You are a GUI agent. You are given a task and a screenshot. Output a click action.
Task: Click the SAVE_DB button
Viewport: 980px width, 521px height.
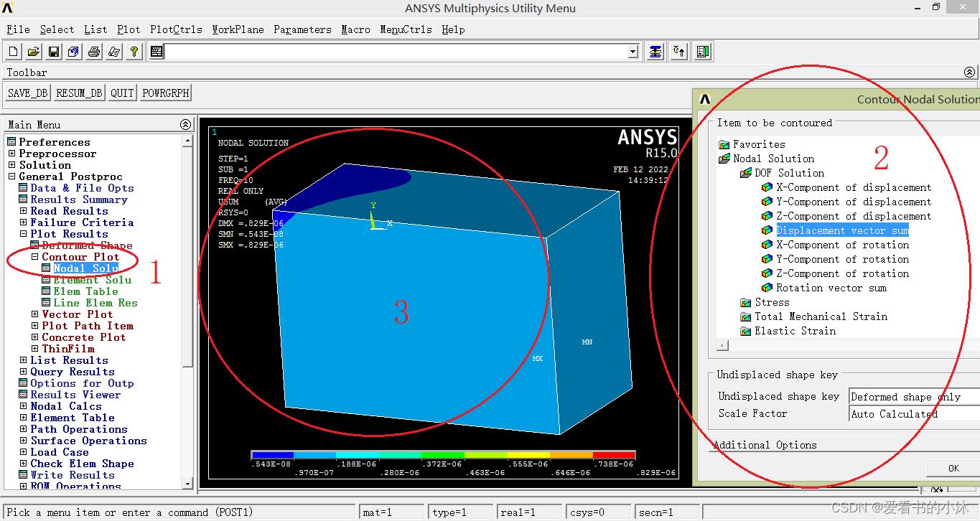click(x=28, y=93)
